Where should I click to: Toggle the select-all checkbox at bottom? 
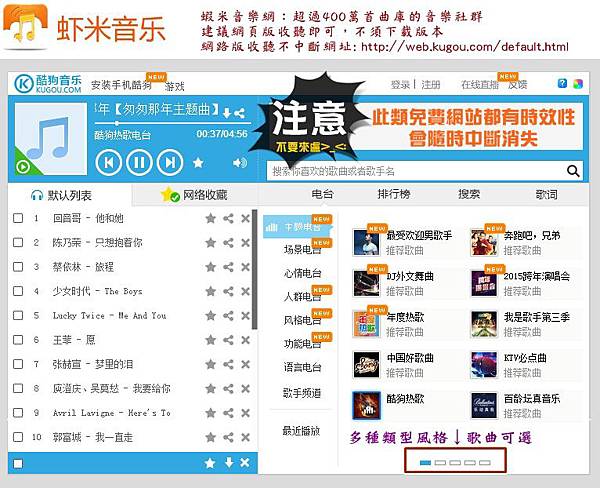click(x=18, y=464)
